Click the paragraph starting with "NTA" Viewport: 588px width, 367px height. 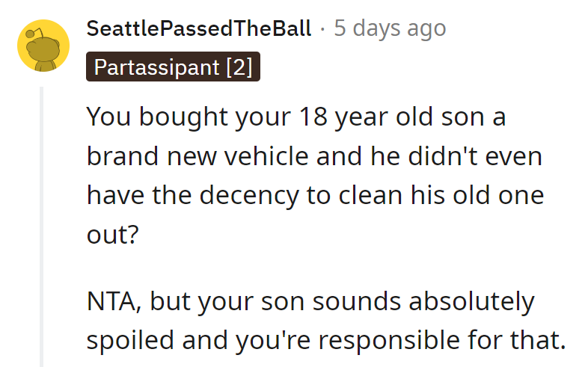coord(325,321)
